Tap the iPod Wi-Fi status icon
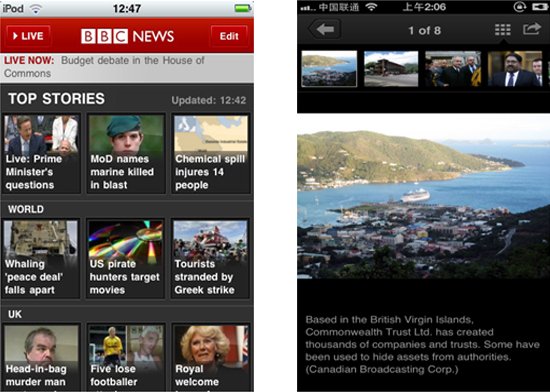Image resolution: width=550 pixels, height=392 pixels. (35, 8)
